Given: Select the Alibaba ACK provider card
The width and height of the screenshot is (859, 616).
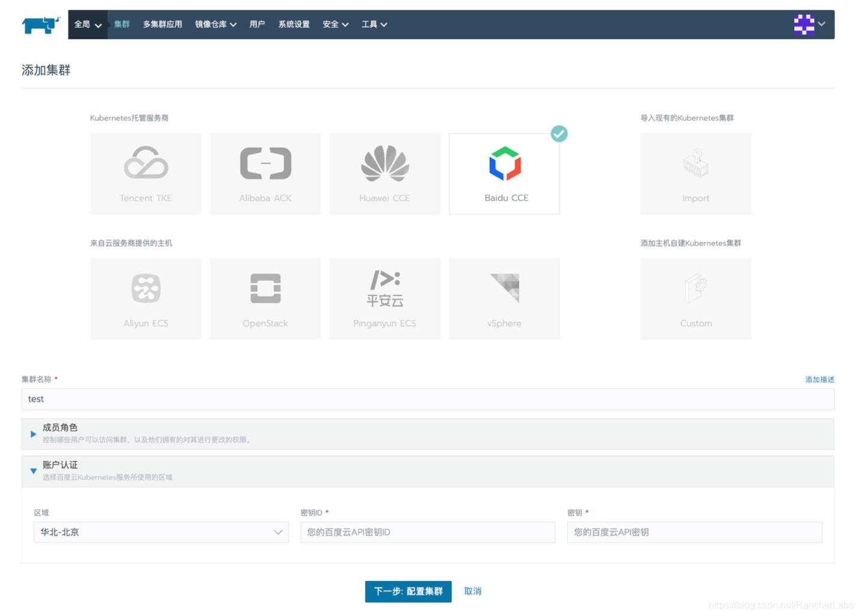Looking at the screenshot, I should pos(266,174).
